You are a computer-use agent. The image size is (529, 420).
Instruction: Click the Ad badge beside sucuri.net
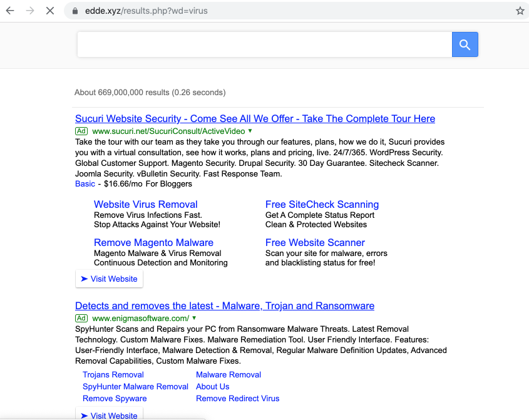tap(81, 131)
